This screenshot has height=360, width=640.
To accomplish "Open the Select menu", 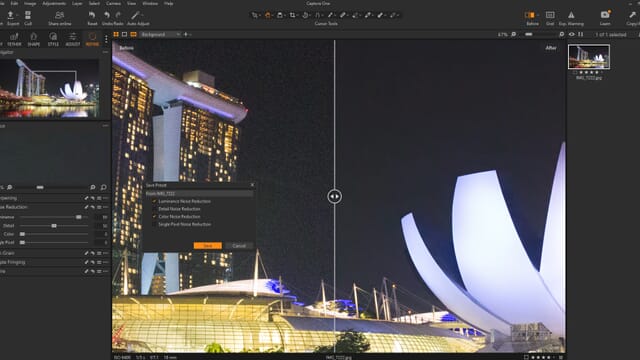I will click(x=94, y=3).
